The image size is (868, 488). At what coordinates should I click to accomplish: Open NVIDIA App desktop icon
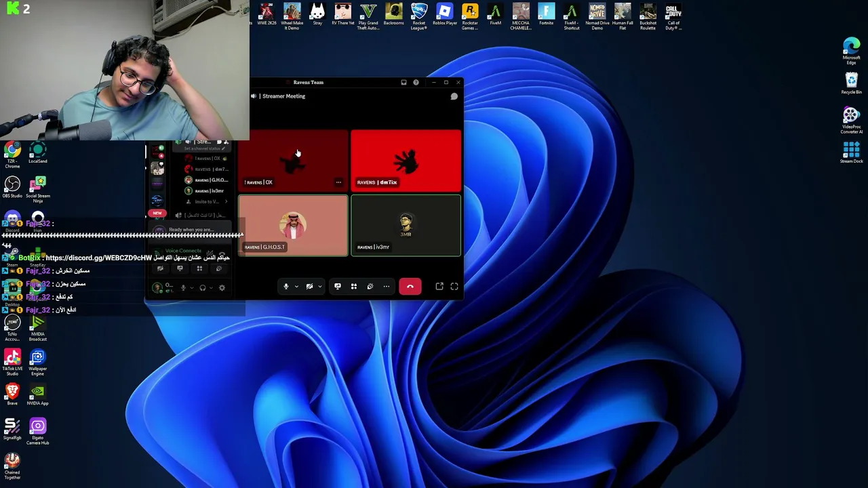(x=38, y=394)
